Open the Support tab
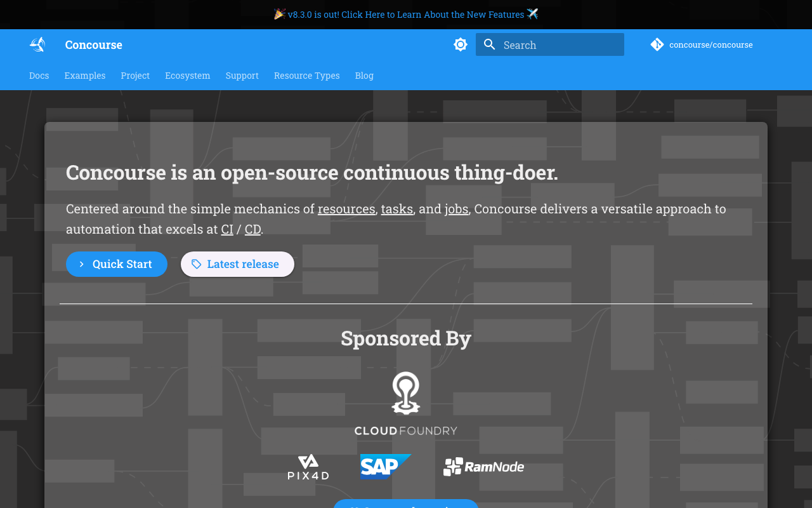The height and width of the screenshot is (508, 812). (242, 76)
